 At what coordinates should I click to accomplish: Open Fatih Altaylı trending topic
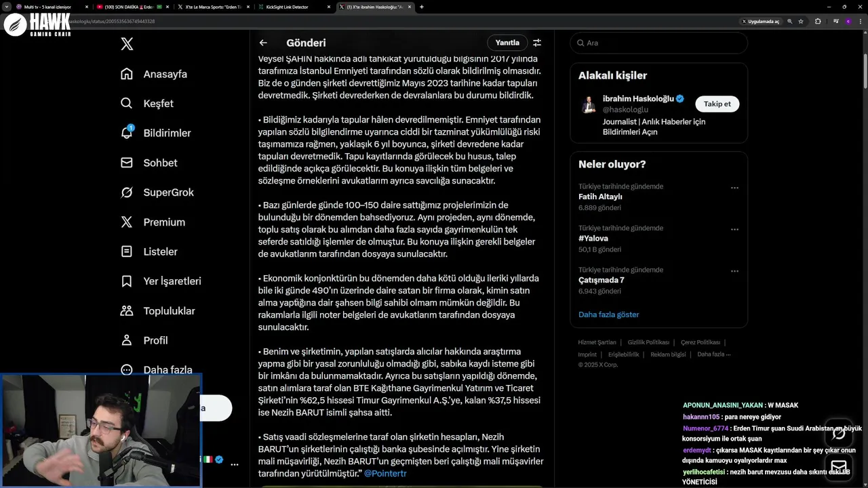coord(658,197)
